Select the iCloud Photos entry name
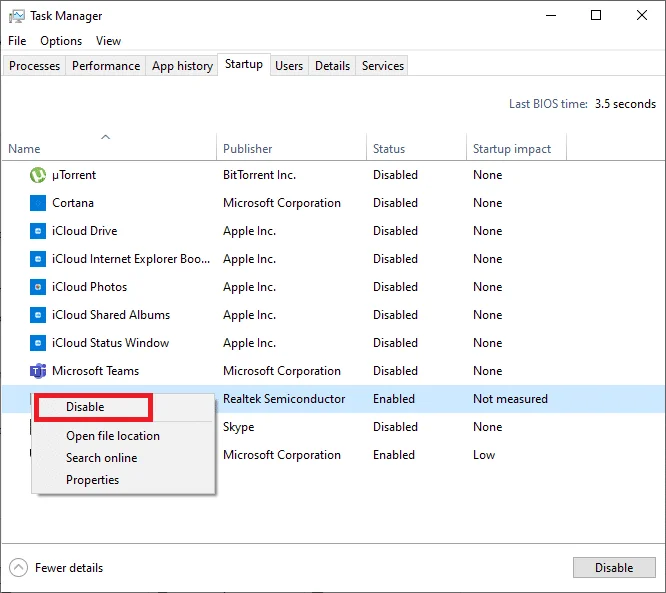The height and width of the screenshot is (593, 666). tap(89, 287)
